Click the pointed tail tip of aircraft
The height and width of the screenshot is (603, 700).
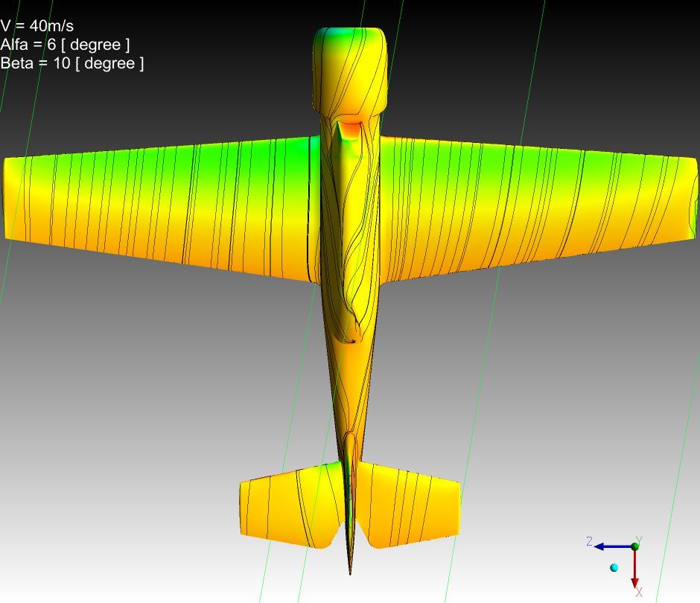click(350, 569)
